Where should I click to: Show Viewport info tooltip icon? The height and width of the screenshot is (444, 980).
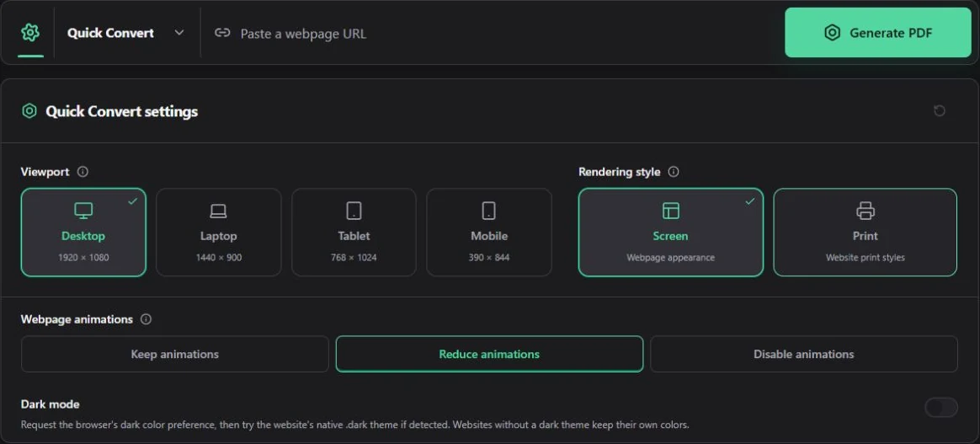[83, 171]
